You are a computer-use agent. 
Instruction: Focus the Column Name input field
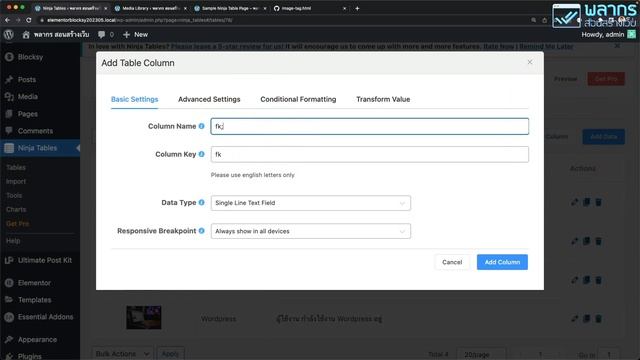tap(369, 126)
